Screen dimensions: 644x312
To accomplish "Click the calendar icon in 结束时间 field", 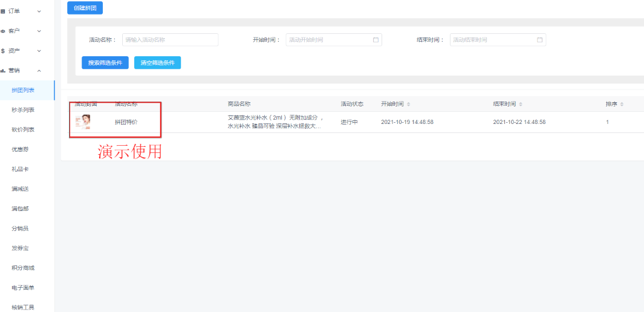I will [539, 40].
